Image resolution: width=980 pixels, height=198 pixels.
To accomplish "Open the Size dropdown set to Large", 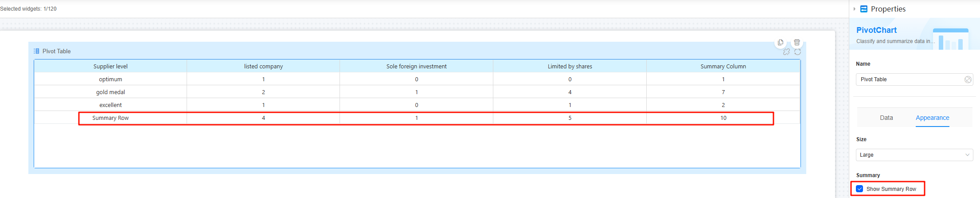I will click(x=914, y=155).
